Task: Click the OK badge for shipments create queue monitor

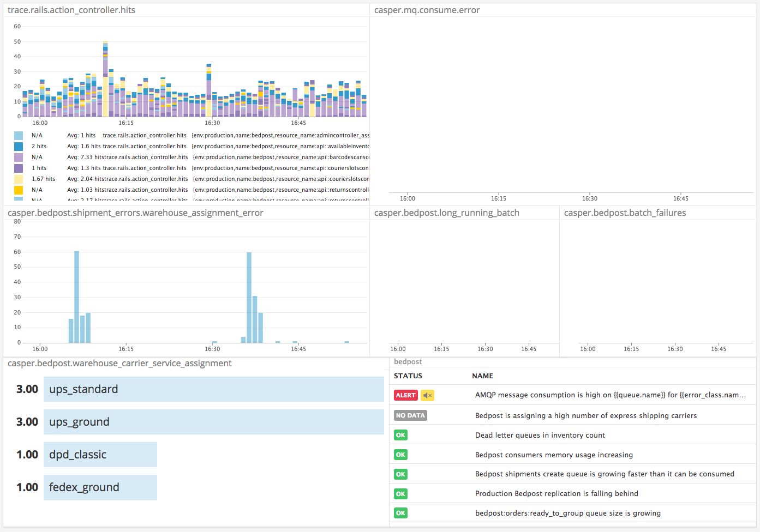Action: 400,474
